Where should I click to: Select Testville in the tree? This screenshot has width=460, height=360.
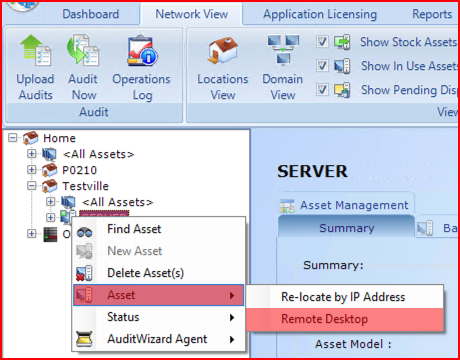(85, 186)
